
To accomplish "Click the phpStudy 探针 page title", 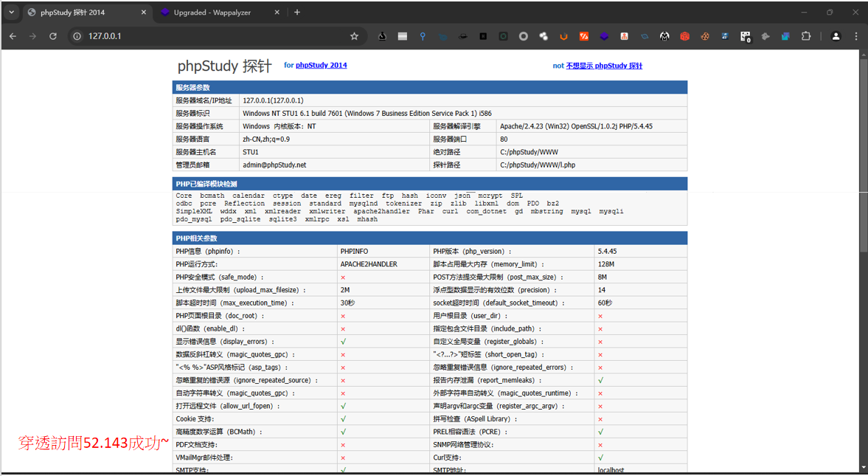I will tap(225, 66).
